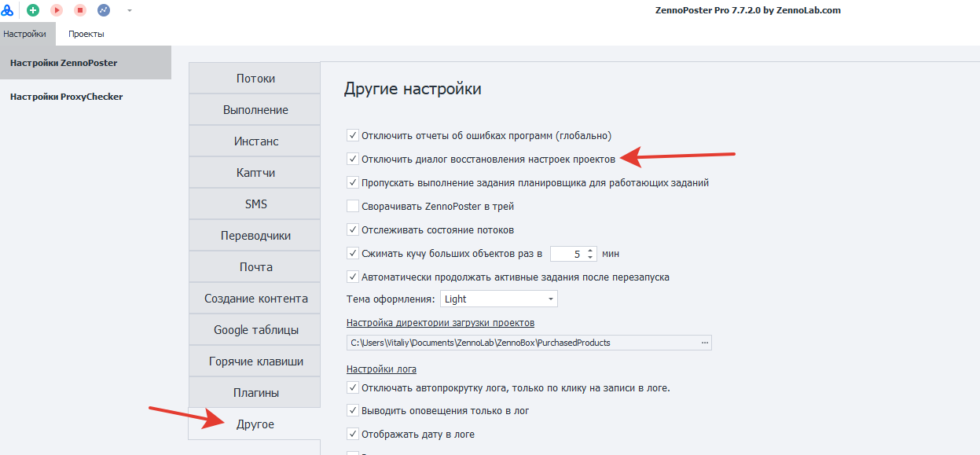Screen dimensions: 980x455
Task: Increase the heap compression minutes value
Action: tap(590, 250)
